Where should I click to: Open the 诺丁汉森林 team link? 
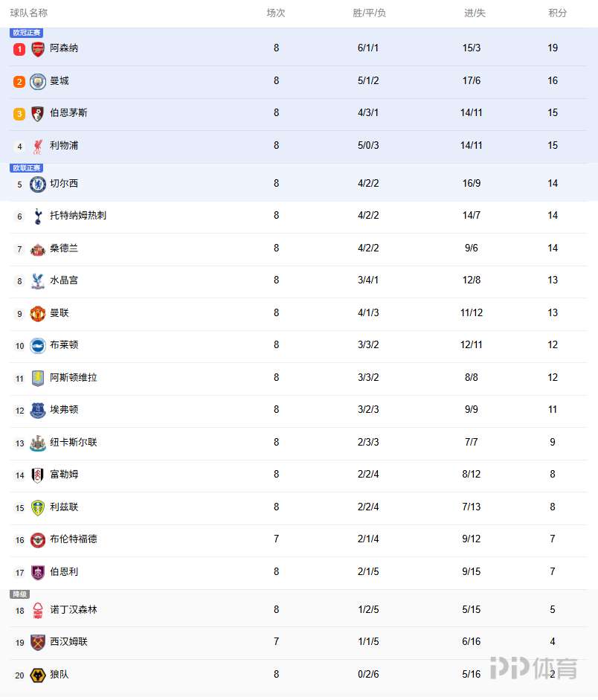click(73, 609)
